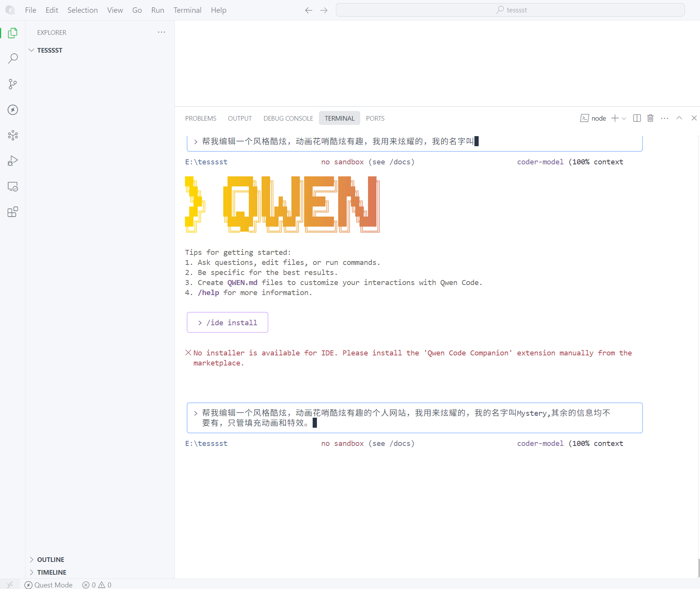Switch to the PORTS tab
This screenshot has width=700, height=589.
point(375,118)
